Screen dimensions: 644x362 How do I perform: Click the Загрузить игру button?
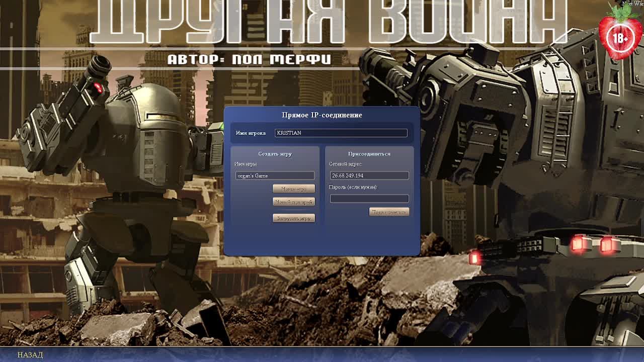294,218
